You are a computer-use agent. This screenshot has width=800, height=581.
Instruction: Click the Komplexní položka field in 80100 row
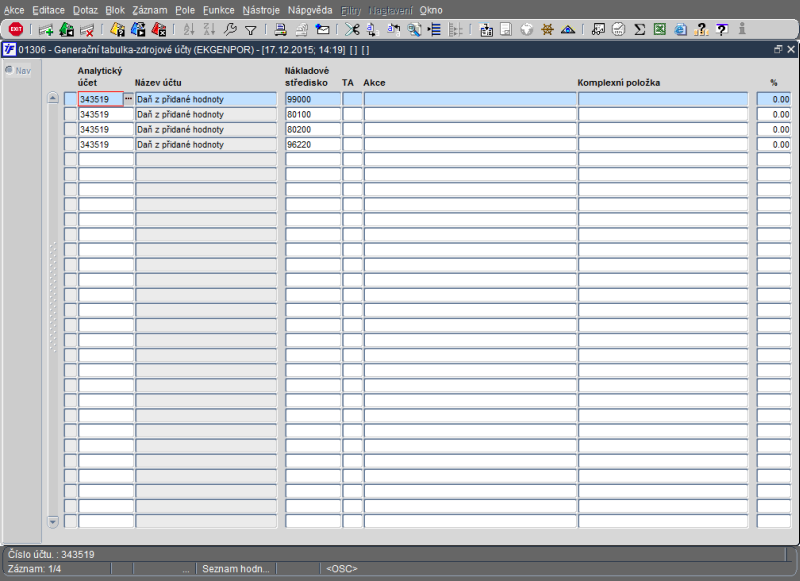[663, 114]
